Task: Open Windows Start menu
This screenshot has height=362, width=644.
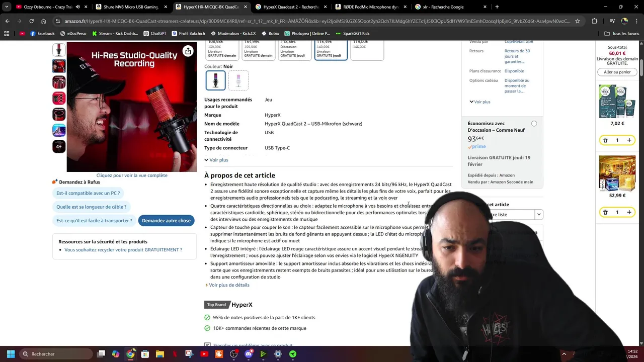Action: (11, 354)
